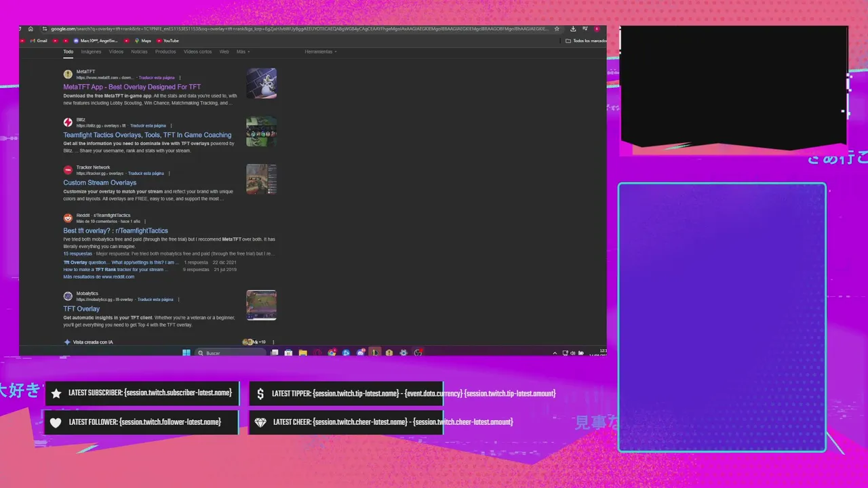The image size is (868, 488).
Task: Click the MetaTFT site favicon
Action: tap(68, 75)
